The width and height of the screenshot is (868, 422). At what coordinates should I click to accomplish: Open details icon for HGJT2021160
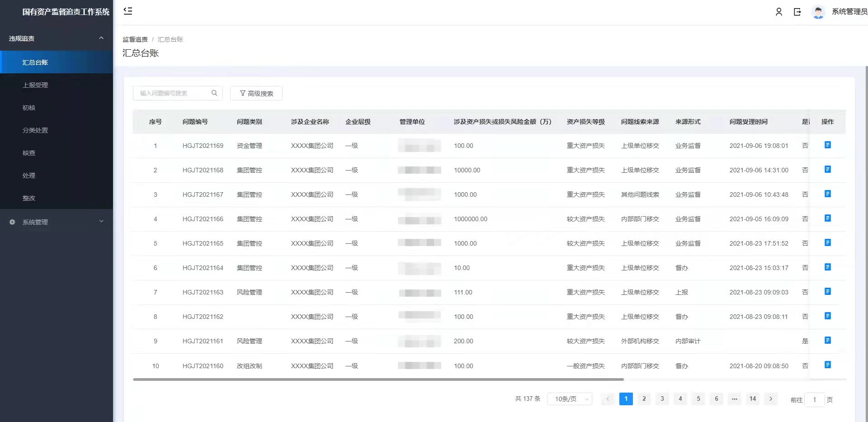(x=828, y=365)
